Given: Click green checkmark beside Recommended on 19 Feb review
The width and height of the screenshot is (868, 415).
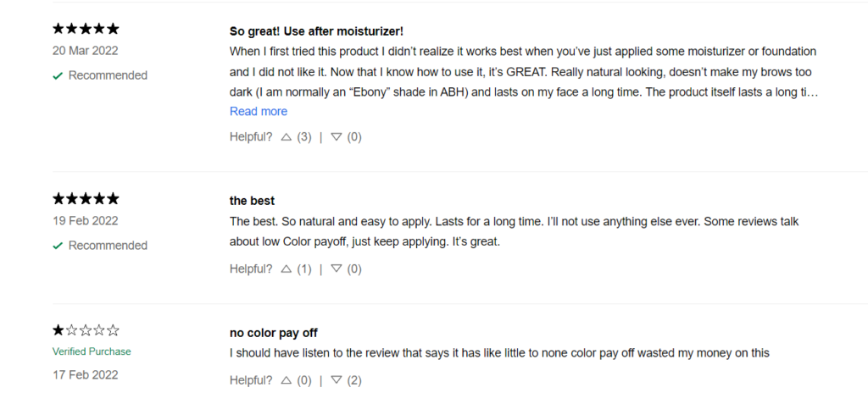Looking at the screenshot, I should click(x=58, y=246).
